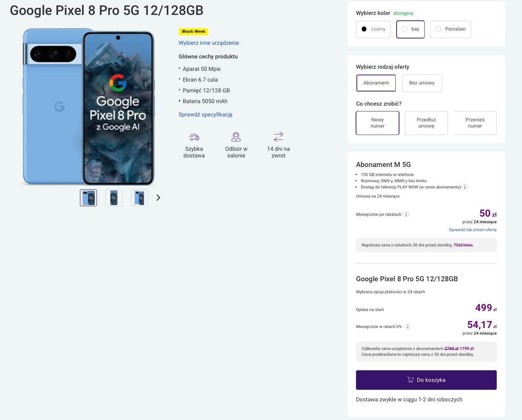Show next product thumbnails with arrow
Image resolution: width=522 pixels, height=420 pixels.
click(158, 198)
